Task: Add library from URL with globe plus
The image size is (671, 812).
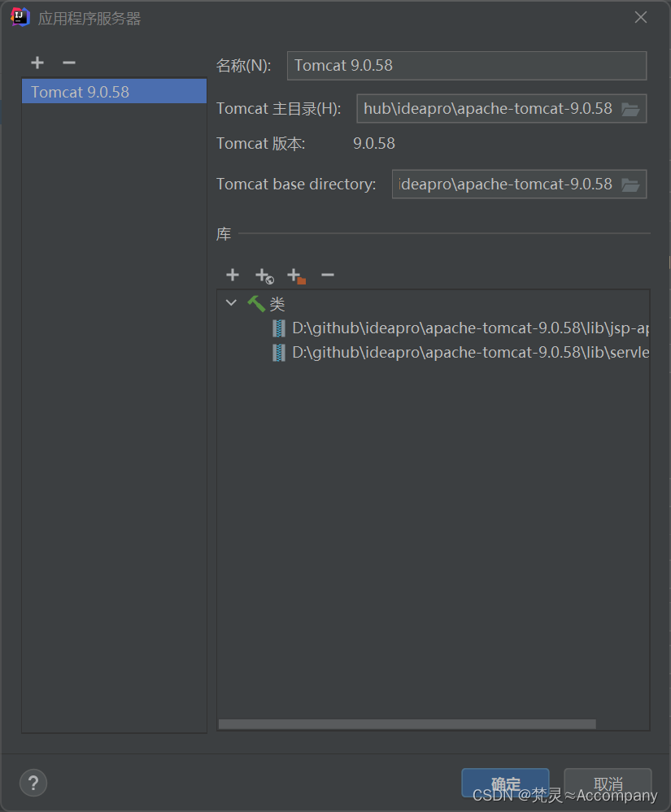Action: 264,276
